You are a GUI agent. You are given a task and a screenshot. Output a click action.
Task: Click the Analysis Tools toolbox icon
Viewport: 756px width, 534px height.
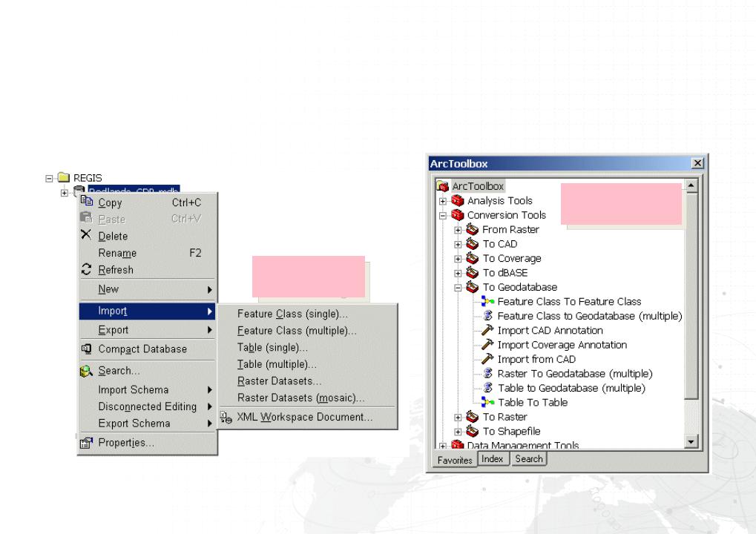(458, 200)
